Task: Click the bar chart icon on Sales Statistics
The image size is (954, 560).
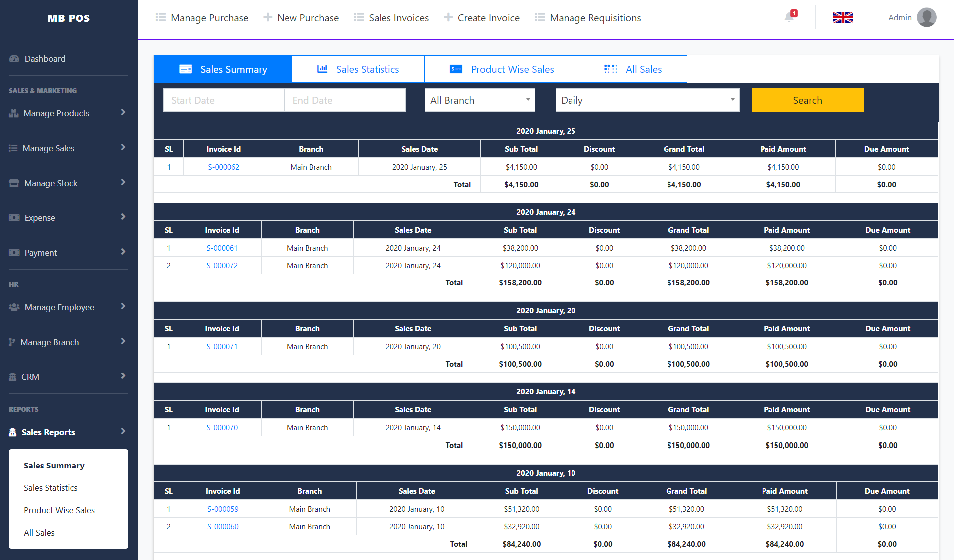Action: coord(322,69)
